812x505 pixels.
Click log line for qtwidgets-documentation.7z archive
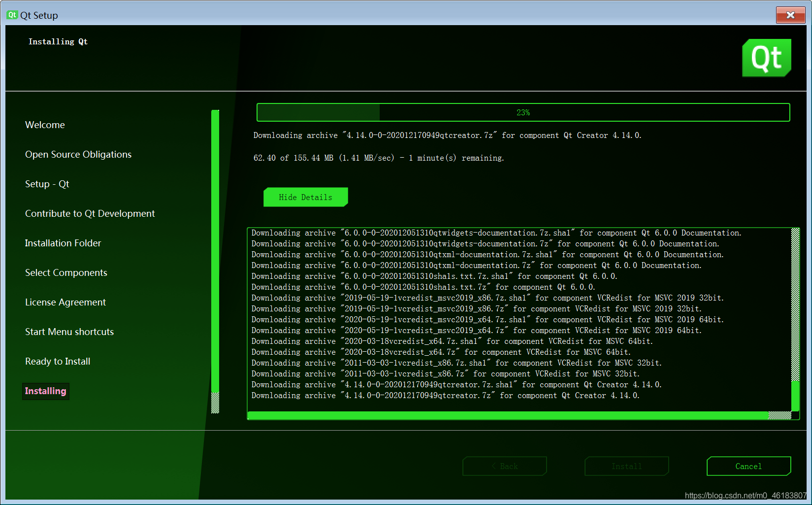tap(485, 243)
